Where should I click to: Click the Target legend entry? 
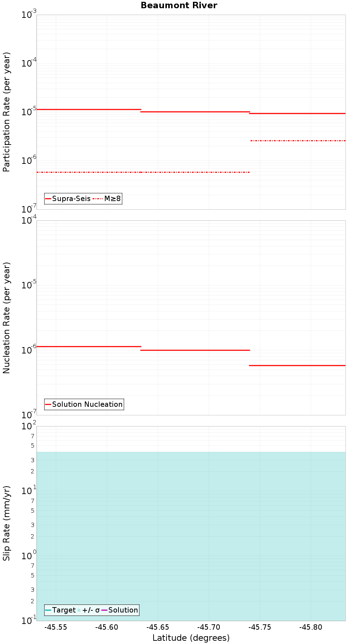[61, 610]
